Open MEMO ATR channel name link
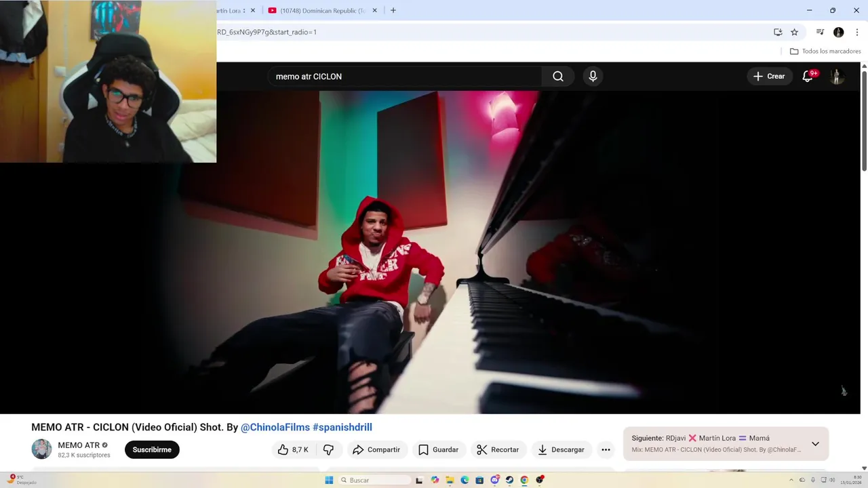The height and width of the screenshot is (488, 868). click(x=79, y=445)
